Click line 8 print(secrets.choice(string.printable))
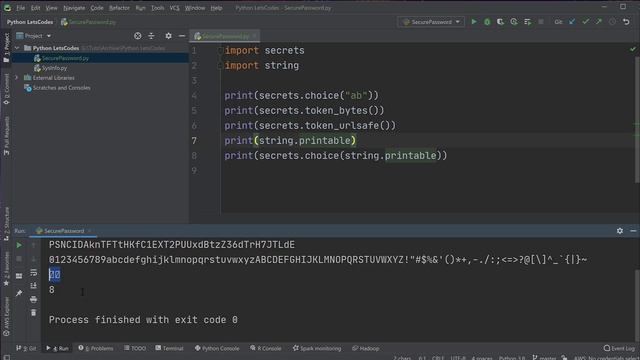The width and height of the screenshot is (640, 360). (x=336, y=156)
